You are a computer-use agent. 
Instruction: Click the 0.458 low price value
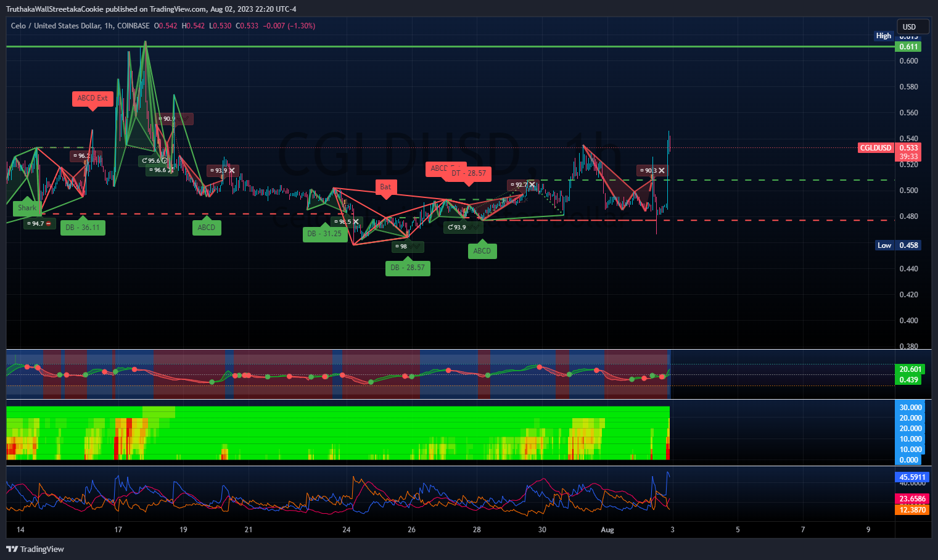[908, 245]
